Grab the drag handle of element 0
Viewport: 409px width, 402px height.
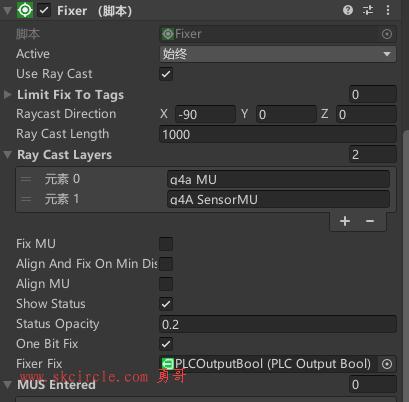pyautogui.click(x=26, y=179)
